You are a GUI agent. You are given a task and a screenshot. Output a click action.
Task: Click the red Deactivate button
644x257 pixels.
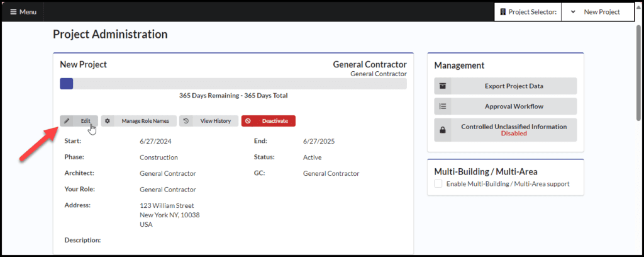tap(269, 121)
